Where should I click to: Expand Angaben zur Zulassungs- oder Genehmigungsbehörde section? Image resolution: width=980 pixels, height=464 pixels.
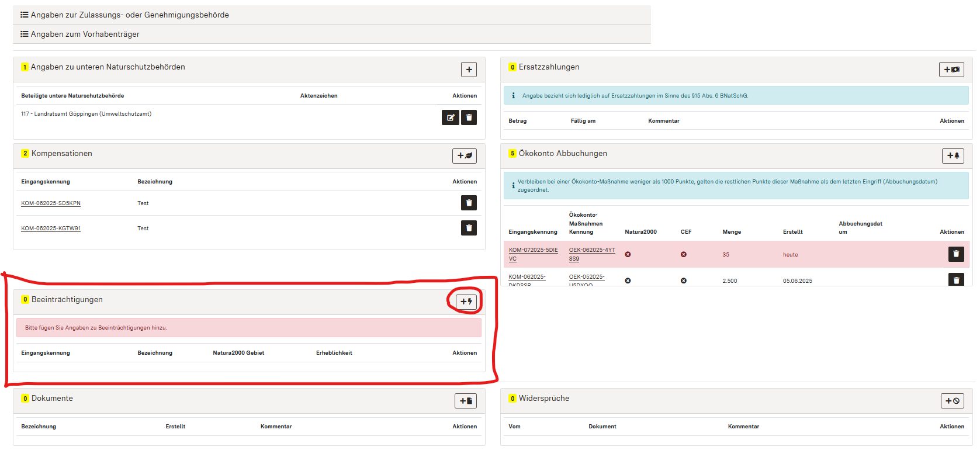tap(331, 15)
